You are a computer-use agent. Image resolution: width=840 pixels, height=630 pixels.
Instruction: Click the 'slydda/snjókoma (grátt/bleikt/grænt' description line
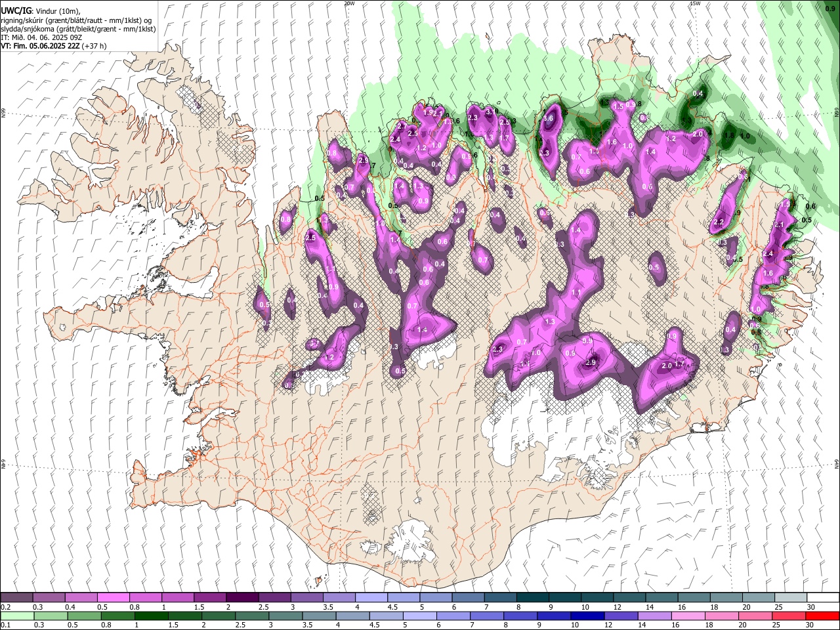(x=78, y=29)
